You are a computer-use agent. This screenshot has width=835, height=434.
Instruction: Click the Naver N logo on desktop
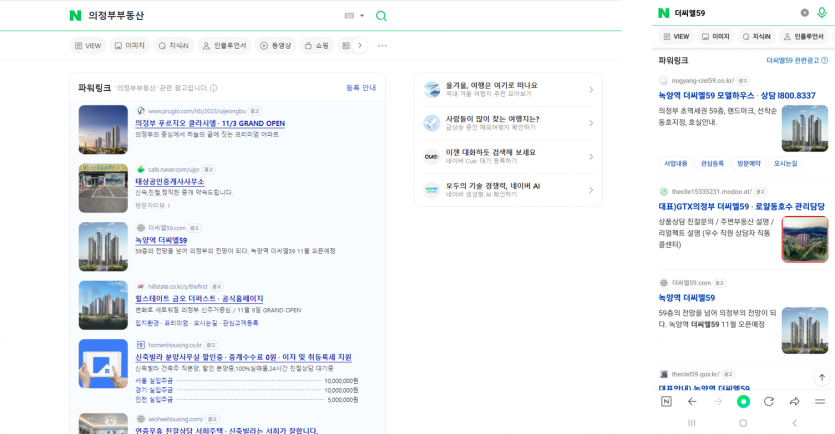(75, 16)
